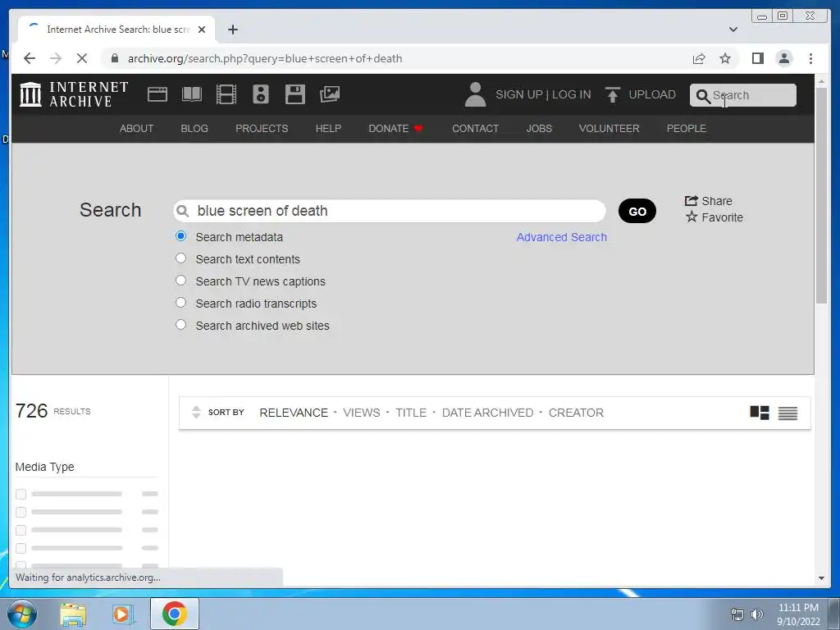Click the upload arrow icon
Screen dimensions: 840x630
(x=612, y=94)
